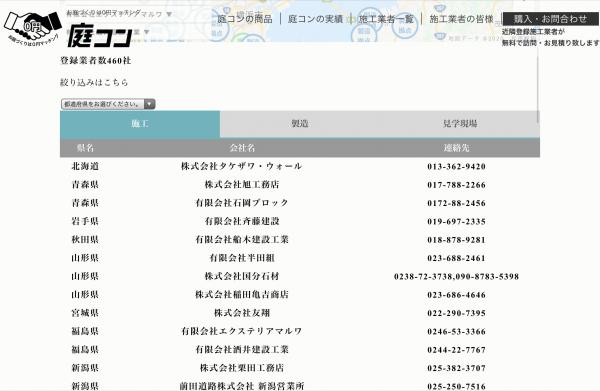Click 宮城県 prefecture cell

click(85, 313)
